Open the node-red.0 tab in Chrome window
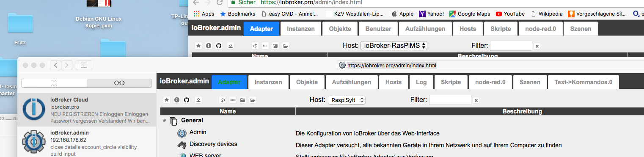644x157 pixels. point(540,29)
